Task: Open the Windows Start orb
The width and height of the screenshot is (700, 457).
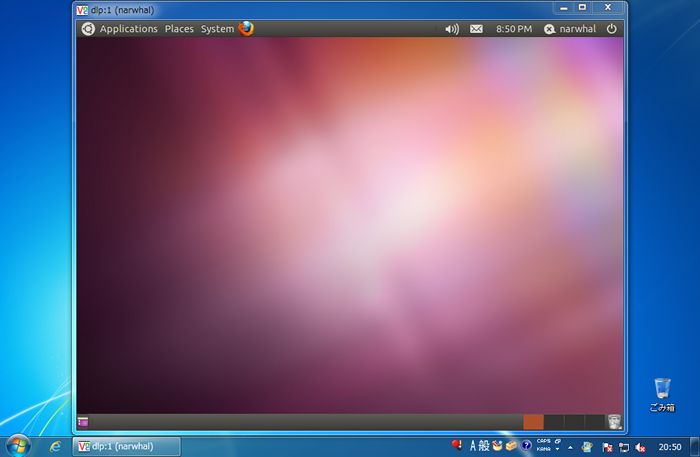Action: (x=18, y=446)
